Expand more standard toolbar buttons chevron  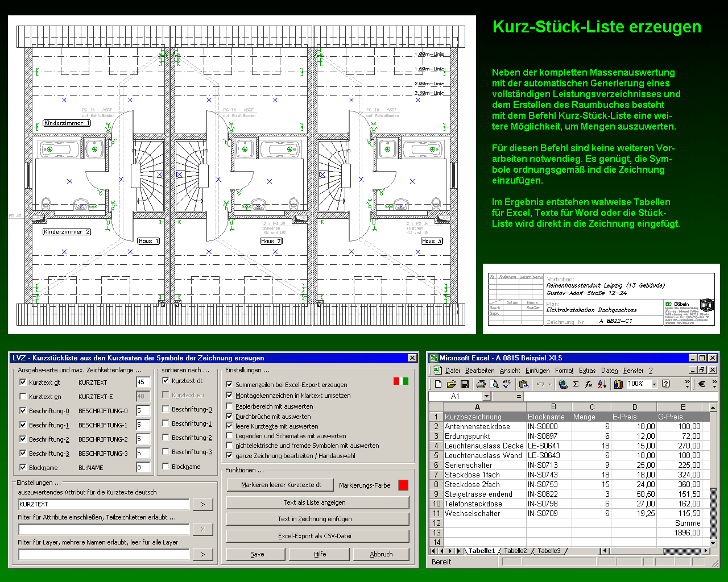pyautogui.click(x=687, y=384)
